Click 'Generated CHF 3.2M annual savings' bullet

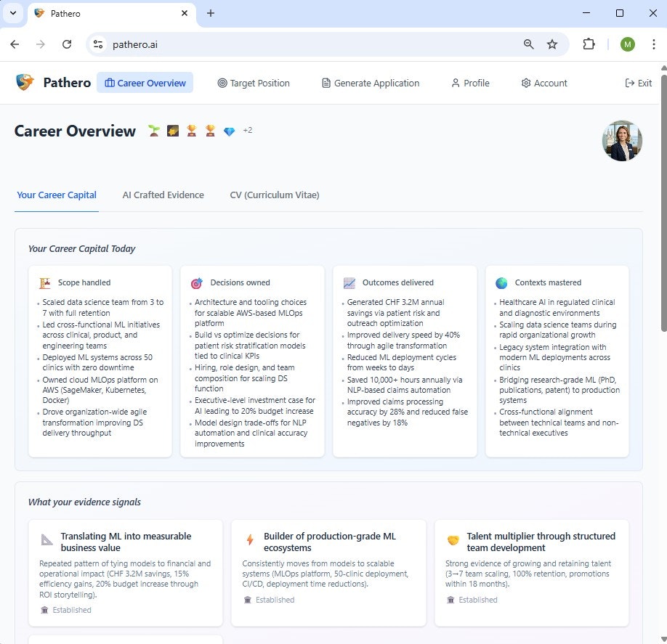tap(395, 313)
